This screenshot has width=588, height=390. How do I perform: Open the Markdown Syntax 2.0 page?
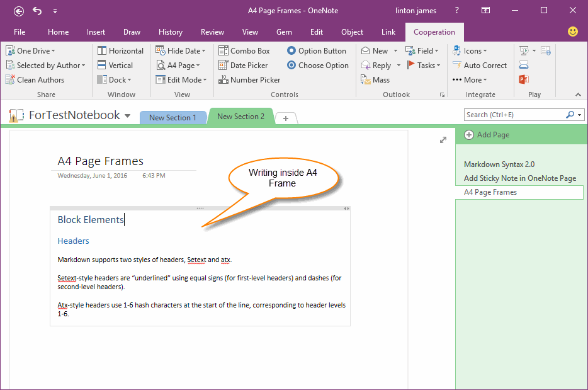point(499,164)
